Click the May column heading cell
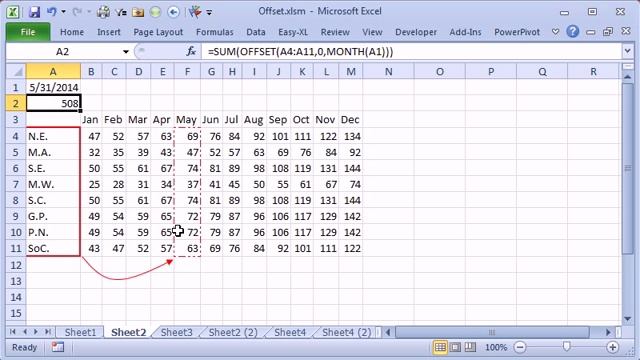The width and height of the screenshot is (640, 360). coord(187,120)
